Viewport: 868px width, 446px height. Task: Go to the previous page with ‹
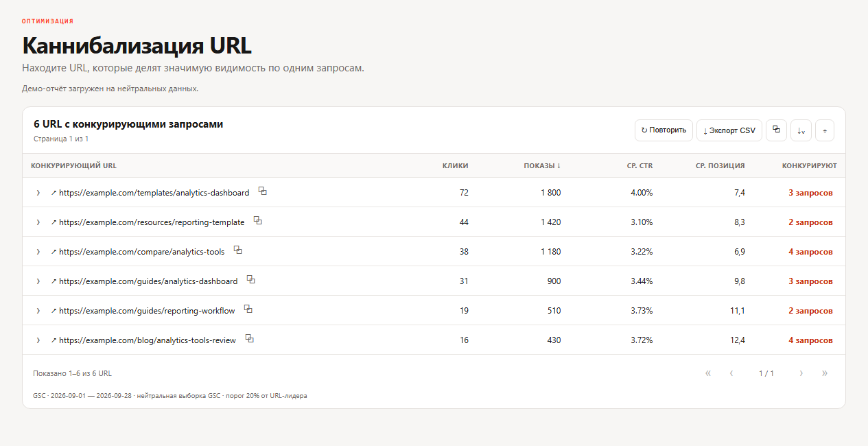[731, 373]
